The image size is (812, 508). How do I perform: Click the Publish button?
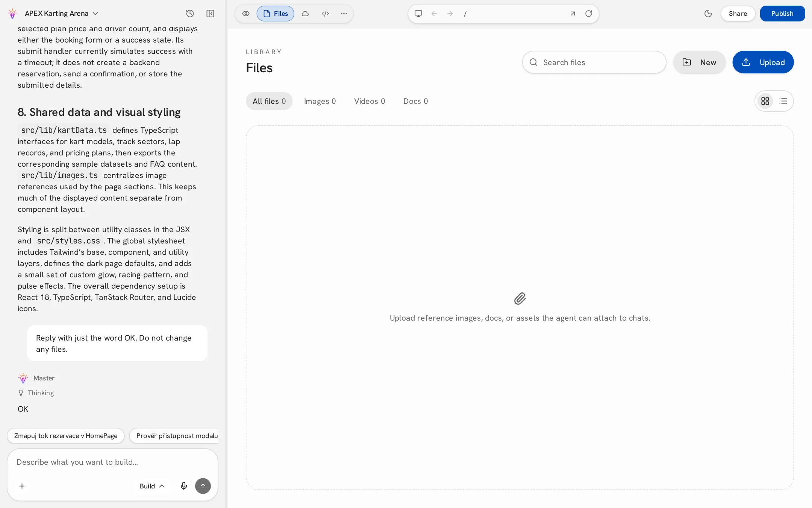(782, 14)
